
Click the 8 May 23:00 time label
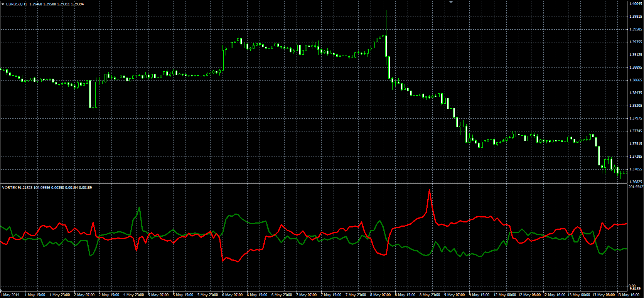click(430, 295)
